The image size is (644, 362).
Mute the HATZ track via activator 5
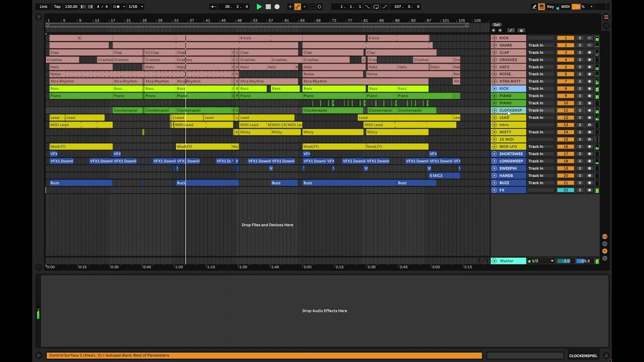tap(566, 67)
